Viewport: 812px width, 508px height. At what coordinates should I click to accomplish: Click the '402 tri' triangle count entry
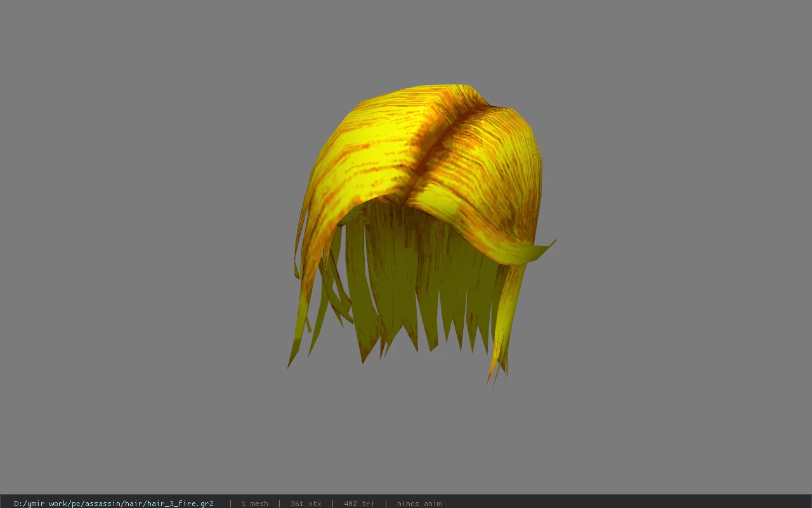(x=359, y=504)
